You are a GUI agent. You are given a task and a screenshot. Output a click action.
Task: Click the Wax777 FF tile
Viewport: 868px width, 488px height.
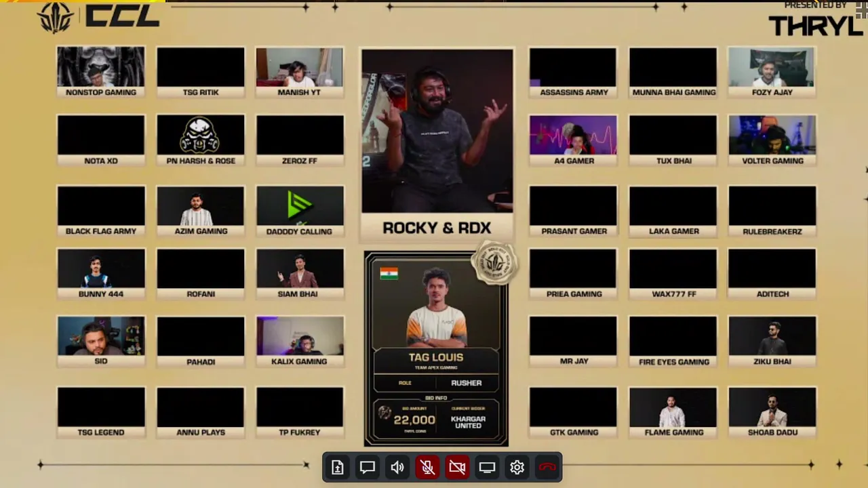673,274
